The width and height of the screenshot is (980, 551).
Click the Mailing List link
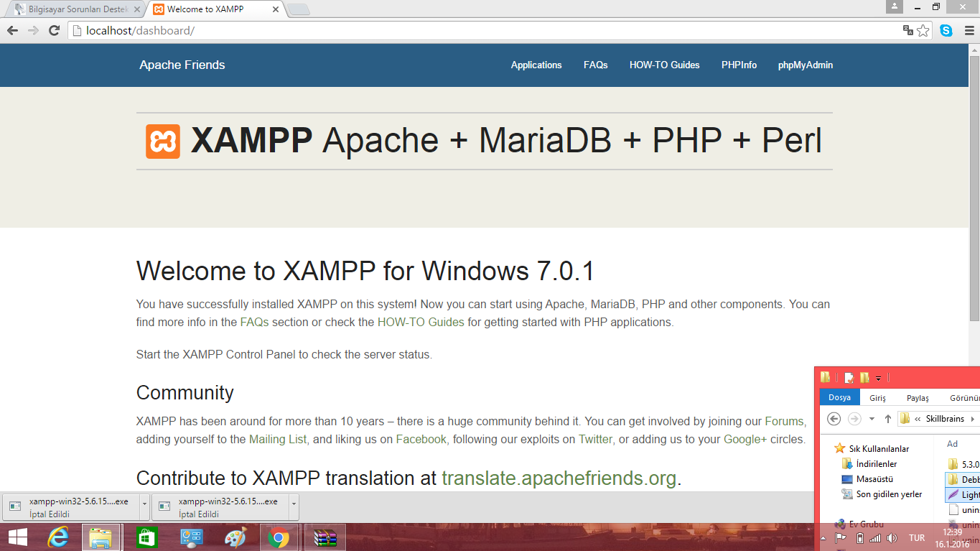278,439
